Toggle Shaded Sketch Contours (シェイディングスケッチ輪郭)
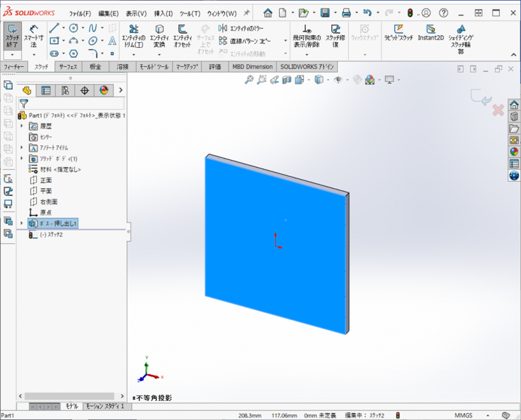Viewport: 521px width, 420px height. click(461, 38)
